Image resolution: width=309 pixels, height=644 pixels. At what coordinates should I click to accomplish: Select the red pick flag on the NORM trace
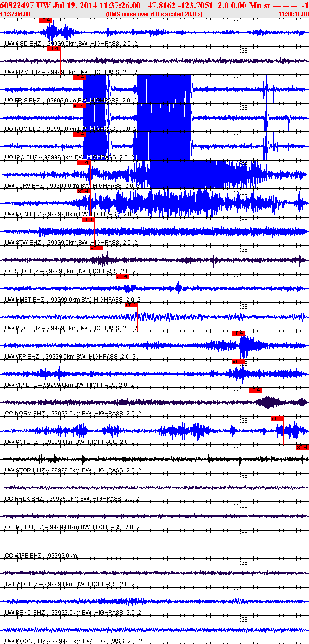(255, 390)
